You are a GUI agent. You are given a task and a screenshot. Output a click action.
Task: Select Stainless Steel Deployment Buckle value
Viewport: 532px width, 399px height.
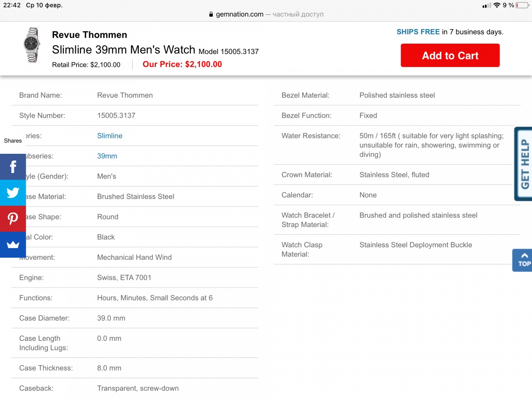tap(416, 245)
